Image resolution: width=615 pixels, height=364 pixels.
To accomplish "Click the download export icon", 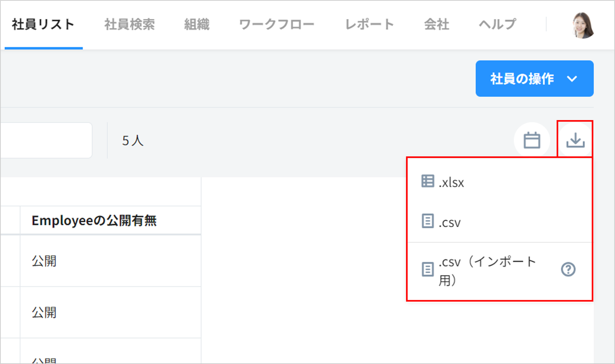I will [575, 140].
